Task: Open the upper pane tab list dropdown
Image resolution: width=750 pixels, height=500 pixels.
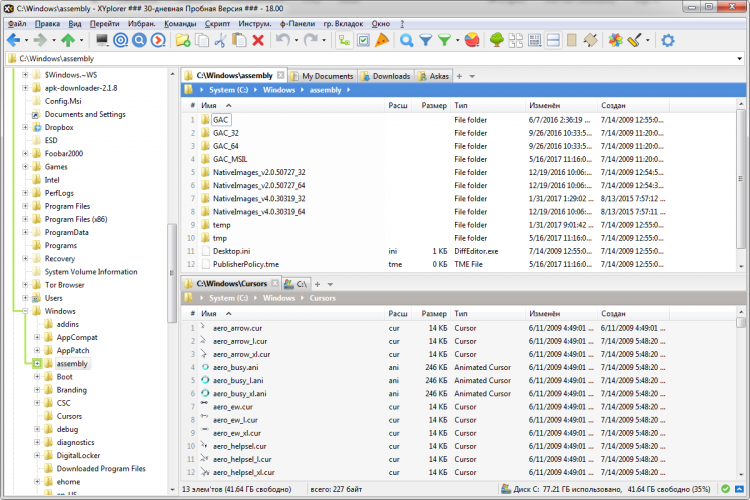Action: coord(472,76)
